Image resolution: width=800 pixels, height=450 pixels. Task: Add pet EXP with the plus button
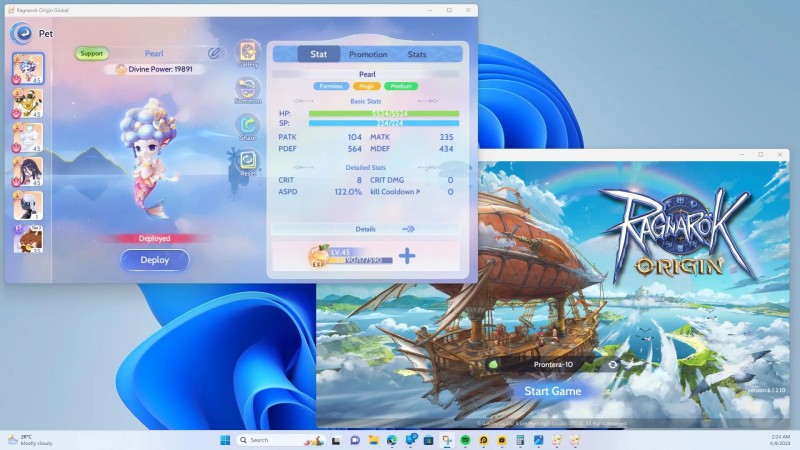click(407, 256)
